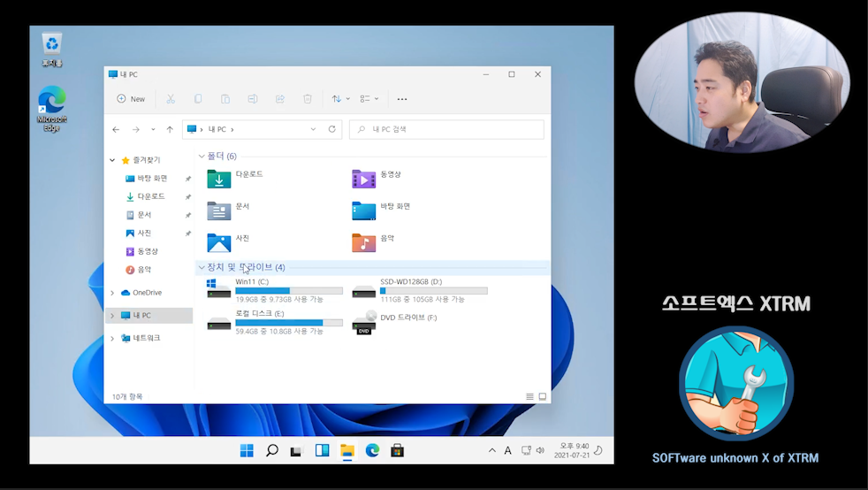The image size is (868, 490).
Task: Select 문서 in navigation pane
Action: (x=139, y=215)
